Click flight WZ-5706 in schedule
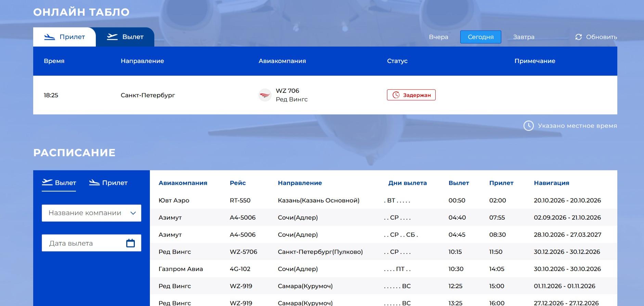644x306 pixels. (243, 252)
